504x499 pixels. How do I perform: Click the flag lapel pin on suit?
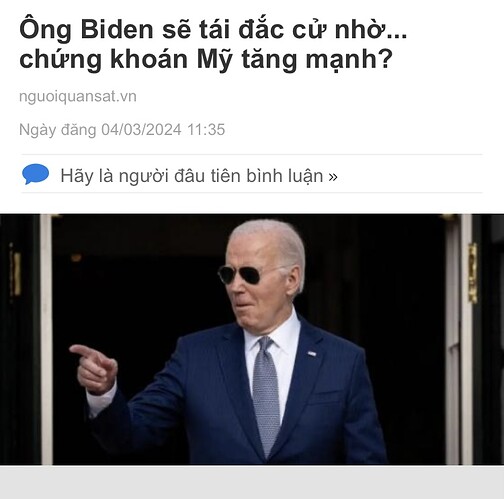pos(312,353)
